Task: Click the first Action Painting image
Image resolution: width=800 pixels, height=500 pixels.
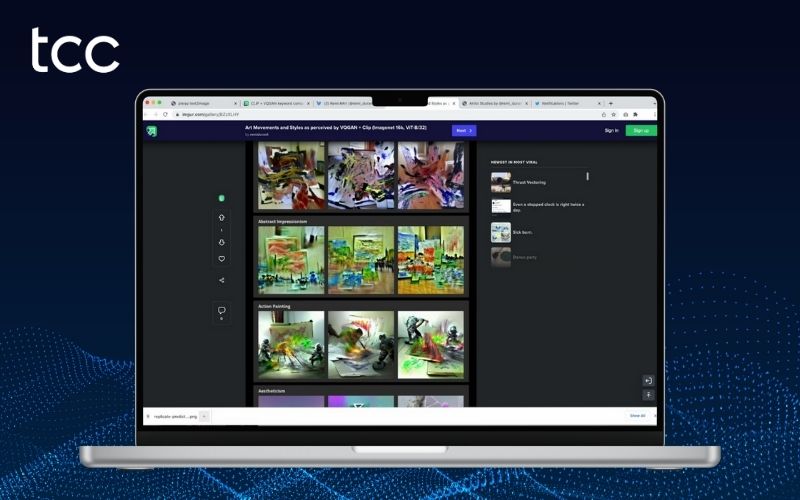Action: pyautogui.click(x=291, y=345)
